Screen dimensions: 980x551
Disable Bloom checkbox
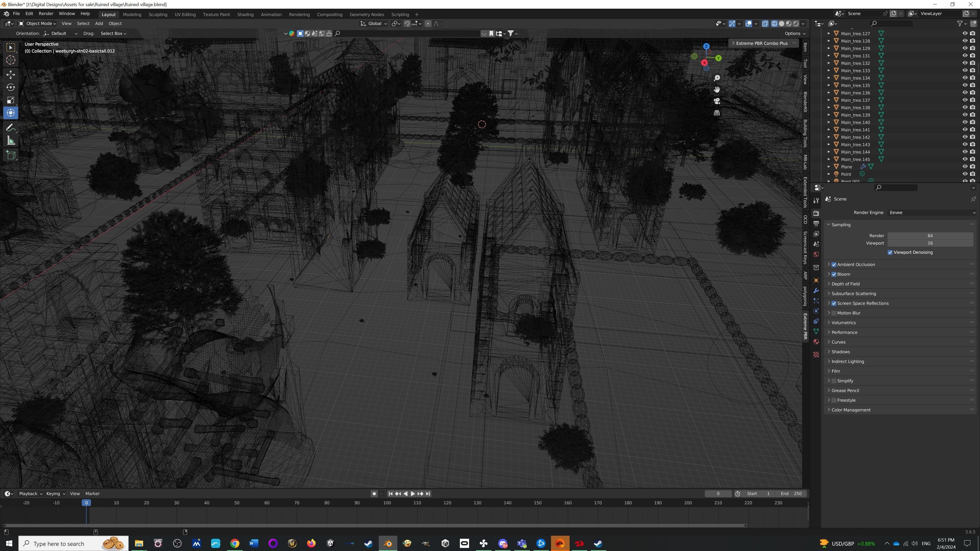(x=834, y=274)
